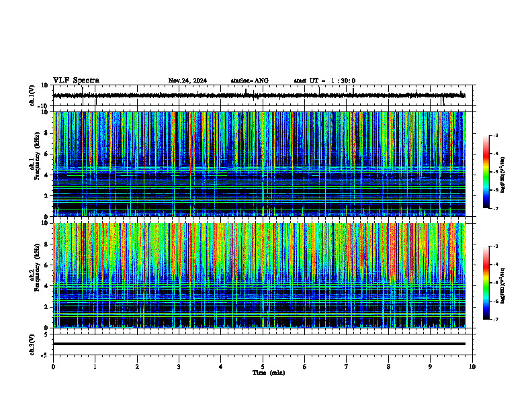This screenshot has width=532, height=411.
Task: Click the 'start UT = 1:30:0' label
Action: tap(324, 81)
